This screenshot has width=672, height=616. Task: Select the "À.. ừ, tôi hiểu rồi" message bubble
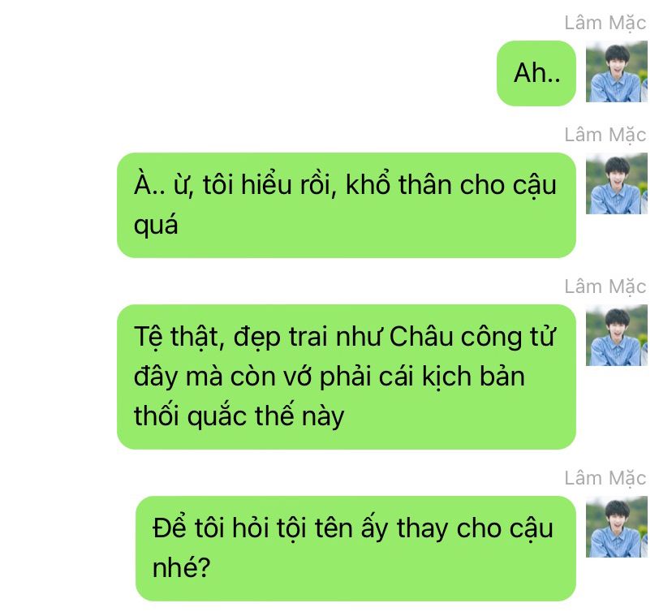(x=347, y=205)
